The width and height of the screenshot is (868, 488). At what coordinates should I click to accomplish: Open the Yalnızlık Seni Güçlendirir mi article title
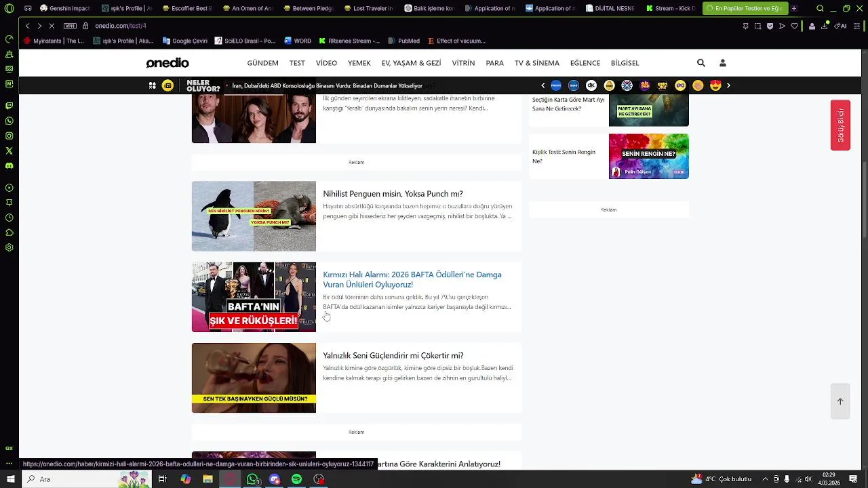point(393,356)
